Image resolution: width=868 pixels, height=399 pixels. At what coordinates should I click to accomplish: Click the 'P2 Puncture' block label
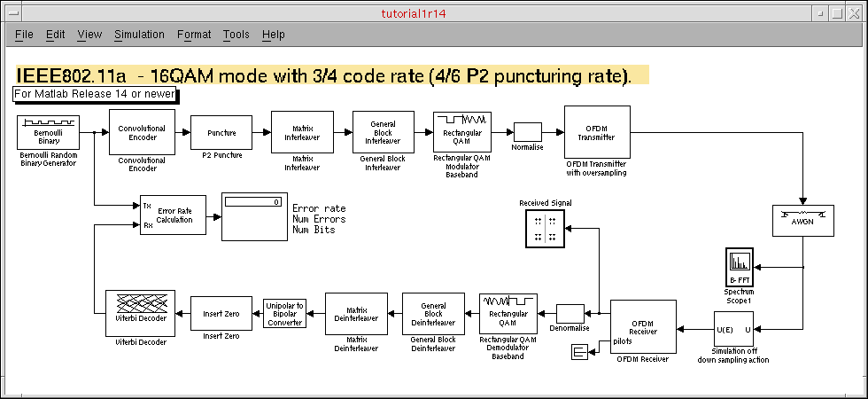point(222,155)
